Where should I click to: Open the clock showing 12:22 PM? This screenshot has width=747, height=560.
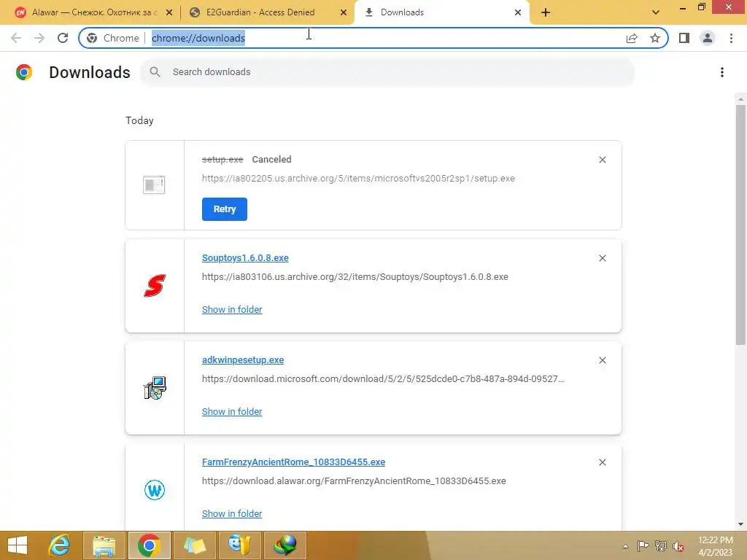click(715, 545)
